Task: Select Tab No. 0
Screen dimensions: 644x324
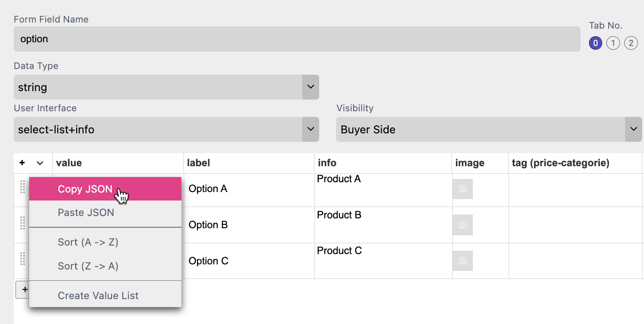Action: tap(595, 43)
